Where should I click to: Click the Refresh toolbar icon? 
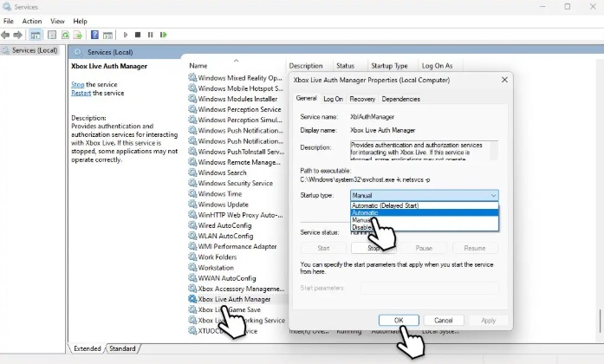click(x=65, y=35)
